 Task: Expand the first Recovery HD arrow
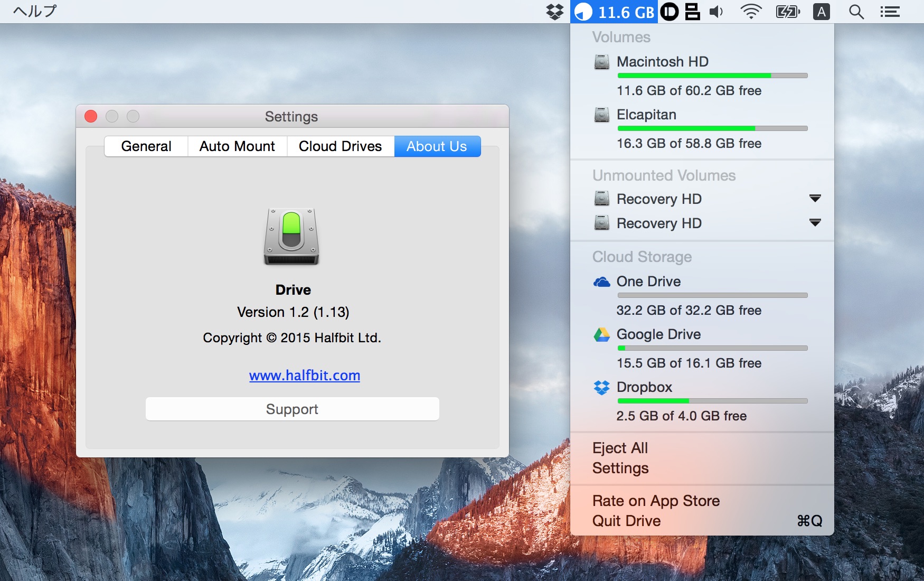(x=815, y=199)
